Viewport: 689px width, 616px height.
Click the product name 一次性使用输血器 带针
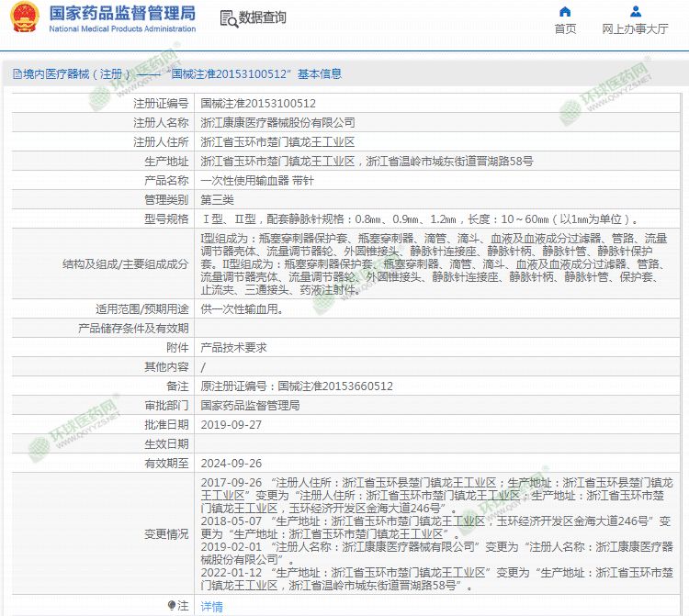246,180
